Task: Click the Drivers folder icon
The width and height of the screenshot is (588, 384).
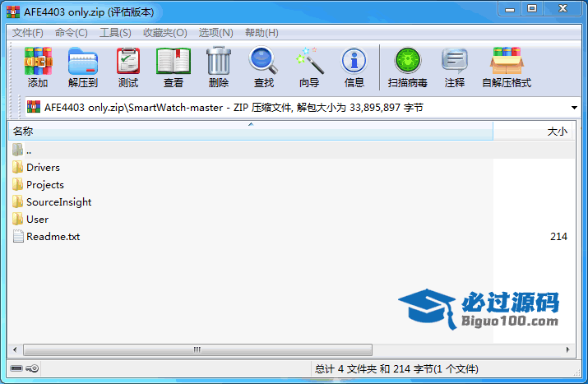Action: point(17,167)
